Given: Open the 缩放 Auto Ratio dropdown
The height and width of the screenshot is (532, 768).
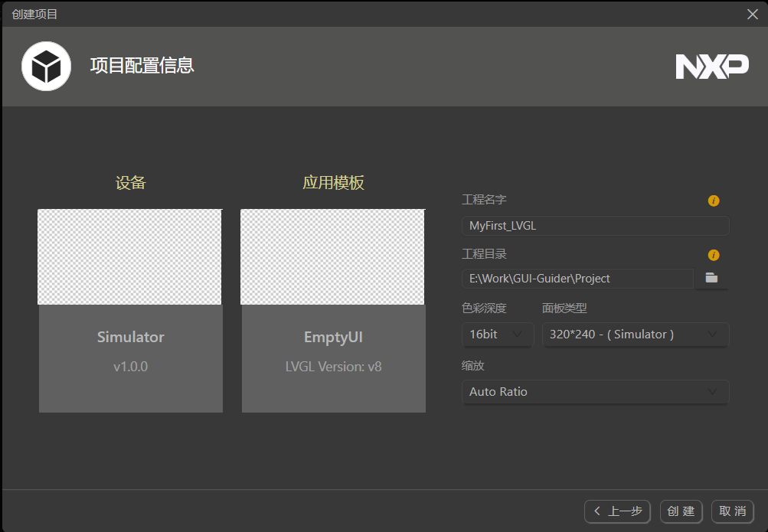Looking at the screenshot, I should click(x=595, y=392).
